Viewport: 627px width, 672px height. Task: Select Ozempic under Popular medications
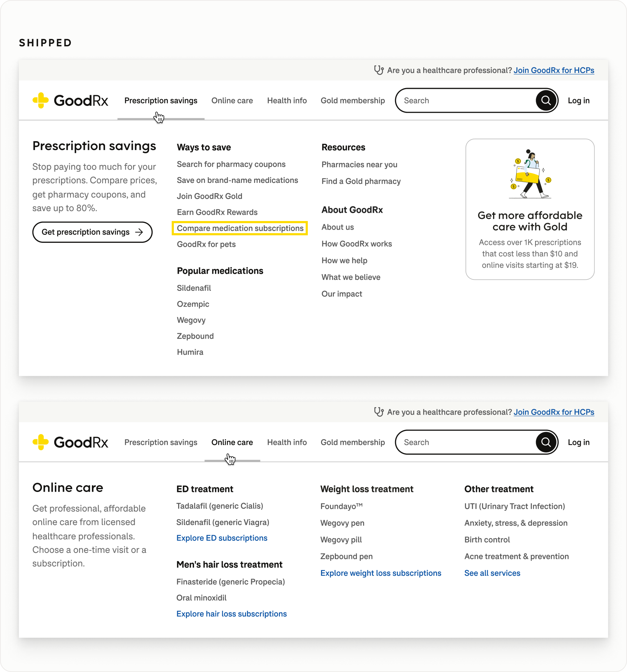tap(193, 304)
